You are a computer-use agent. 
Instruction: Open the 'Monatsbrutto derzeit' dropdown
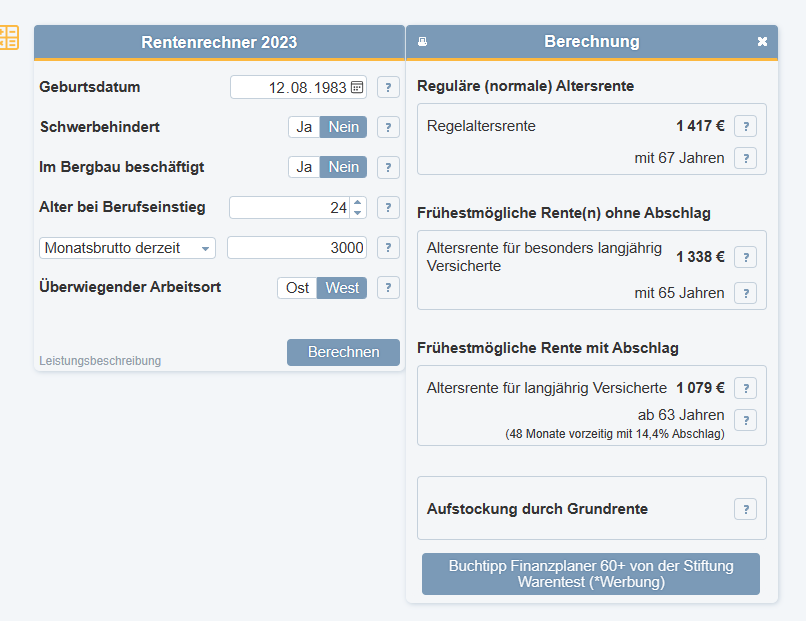tap(128, 248)
